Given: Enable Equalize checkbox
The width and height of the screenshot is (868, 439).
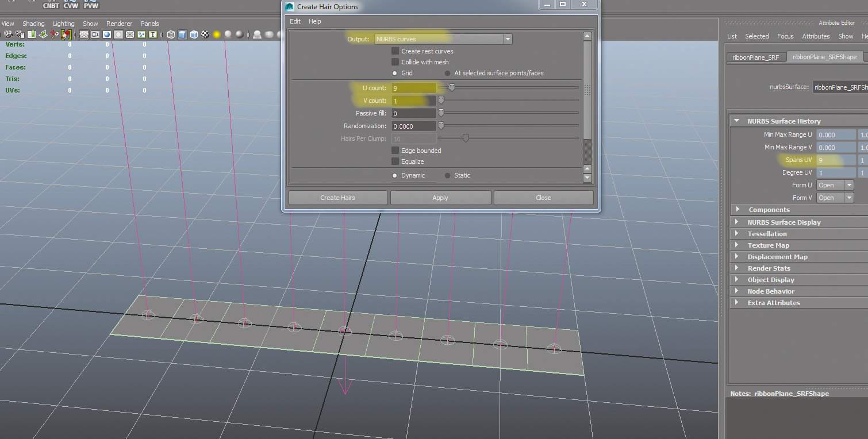Looking at the screenshot, I should (x=395, y=161).
